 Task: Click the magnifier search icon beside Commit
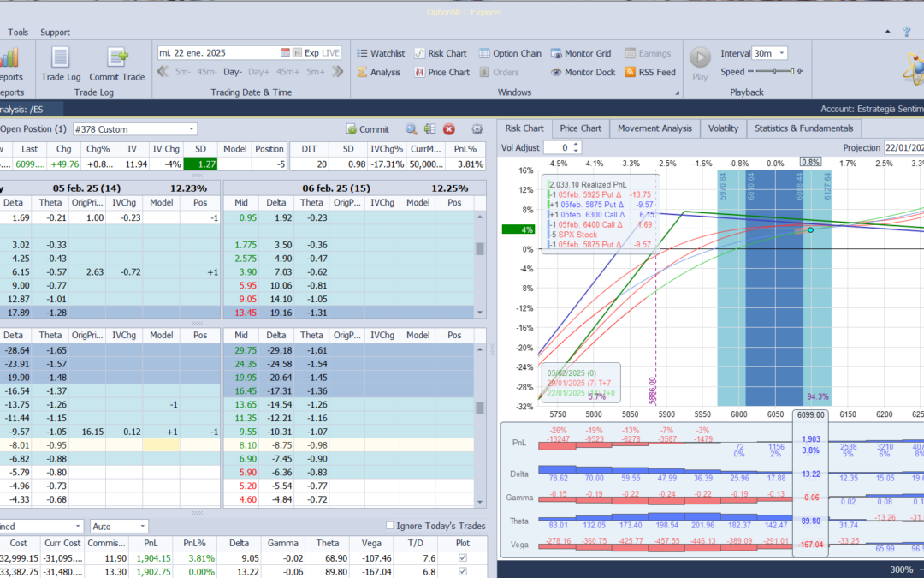click(412, 129)
